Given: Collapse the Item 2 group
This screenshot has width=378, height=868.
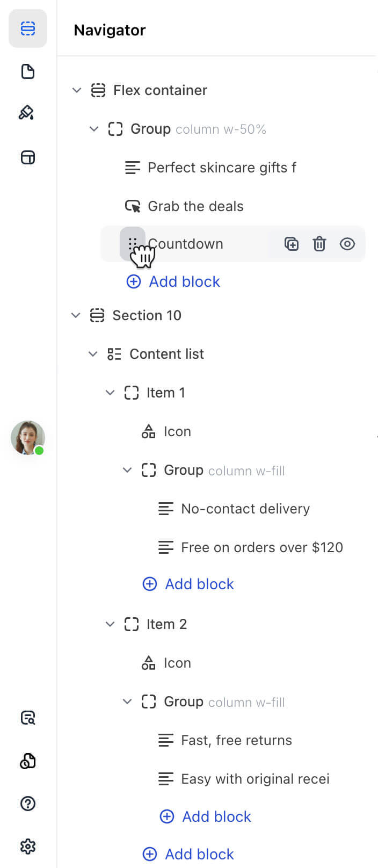Looking at the screenshot, I should (110, 624).
